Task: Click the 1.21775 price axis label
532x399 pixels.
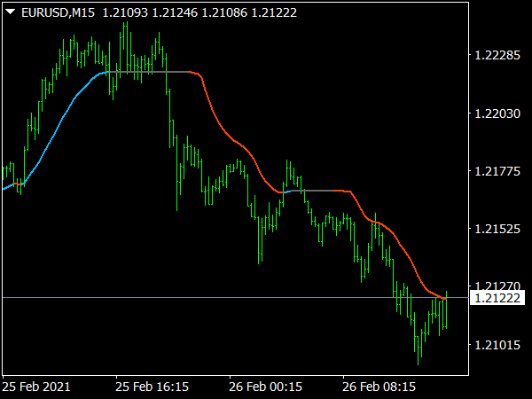Action: point(497,171)
